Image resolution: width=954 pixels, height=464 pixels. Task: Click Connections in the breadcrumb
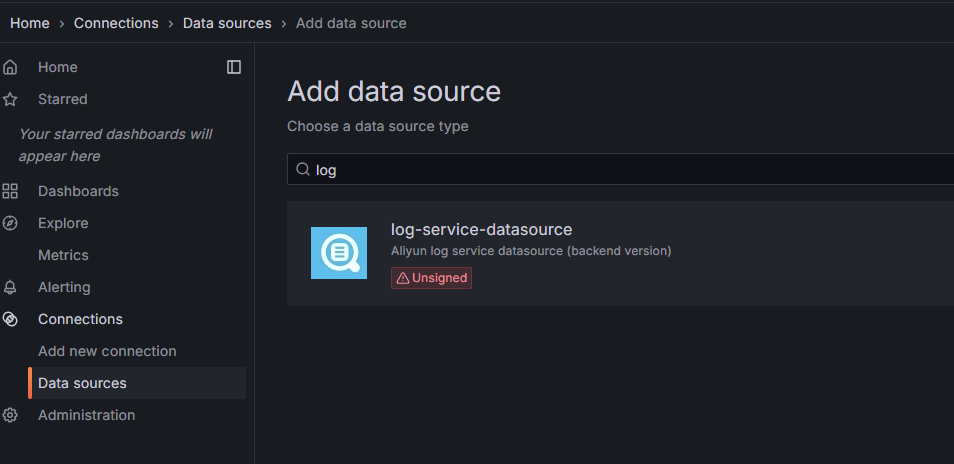click(116, 23)
